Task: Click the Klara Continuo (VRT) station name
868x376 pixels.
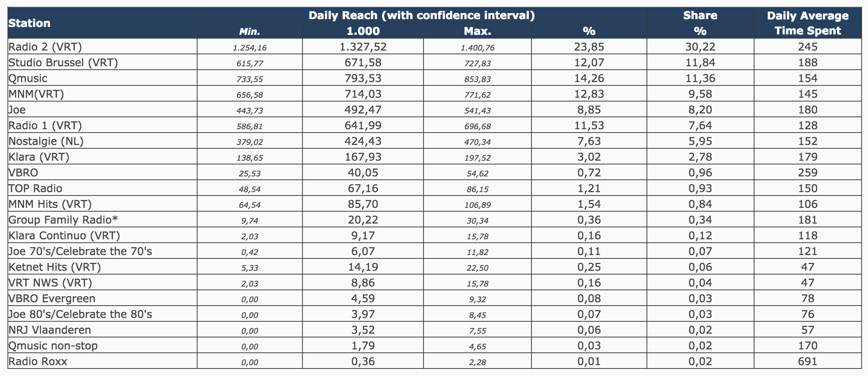Action: coord(64,236)
